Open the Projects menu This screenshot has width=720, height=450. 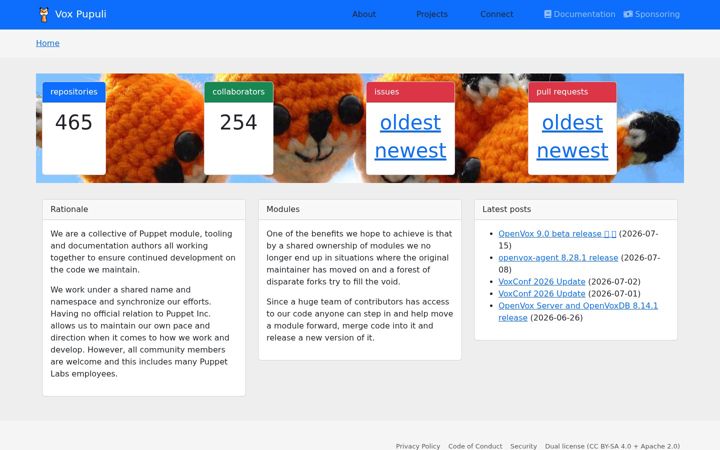coord(432,14)
